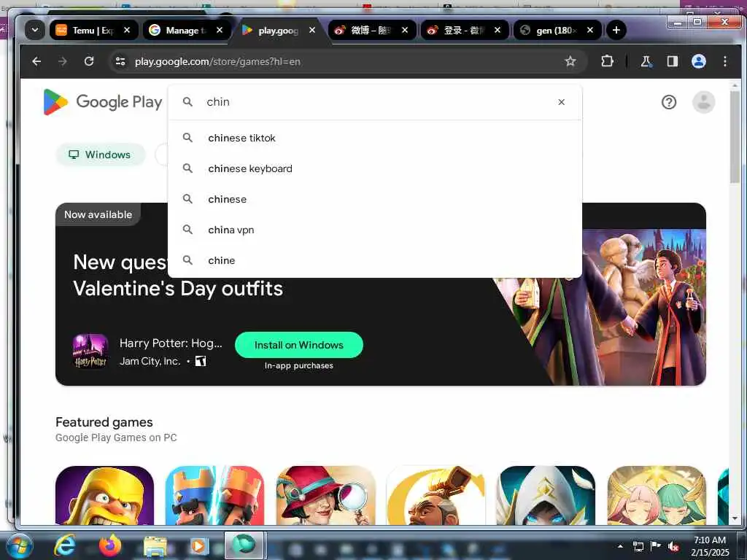Select suggestion 'chine'
The width and height of the screenshot is (747, 560).
[x=375, y=260]
